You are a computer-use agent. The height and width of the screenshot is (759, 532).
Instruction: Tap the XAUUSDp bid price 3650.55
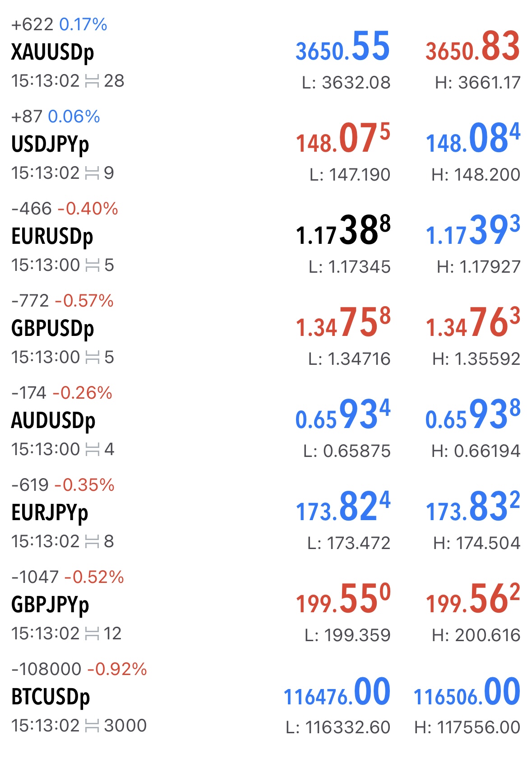[342, 47]
